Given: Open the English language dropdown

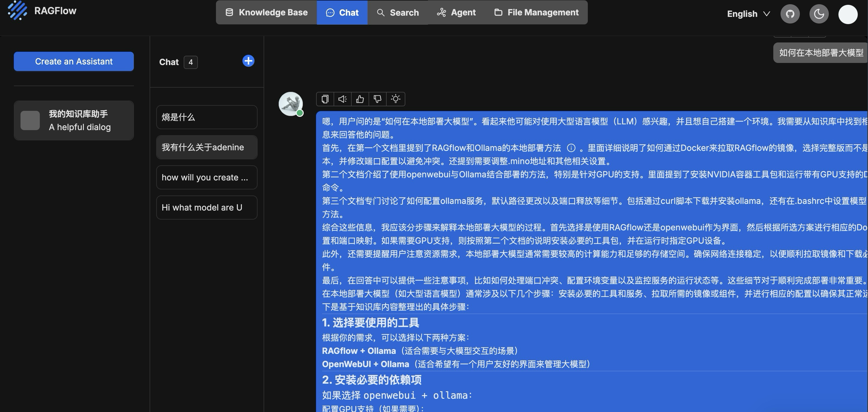Looking at the screenshot, I should click(x=748, y=14).
